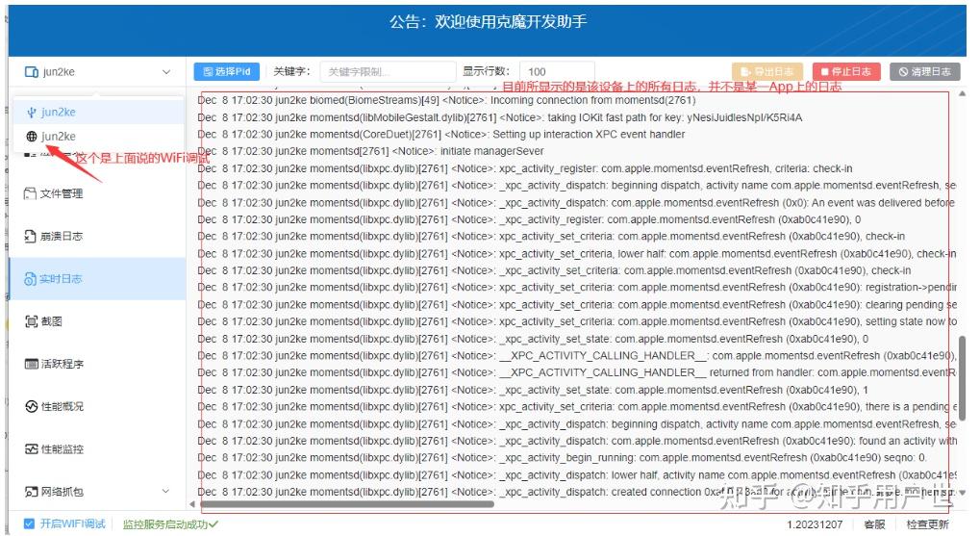Open 崩溃日志 in the sidebar
980x536 pixels.
point(97,237)
